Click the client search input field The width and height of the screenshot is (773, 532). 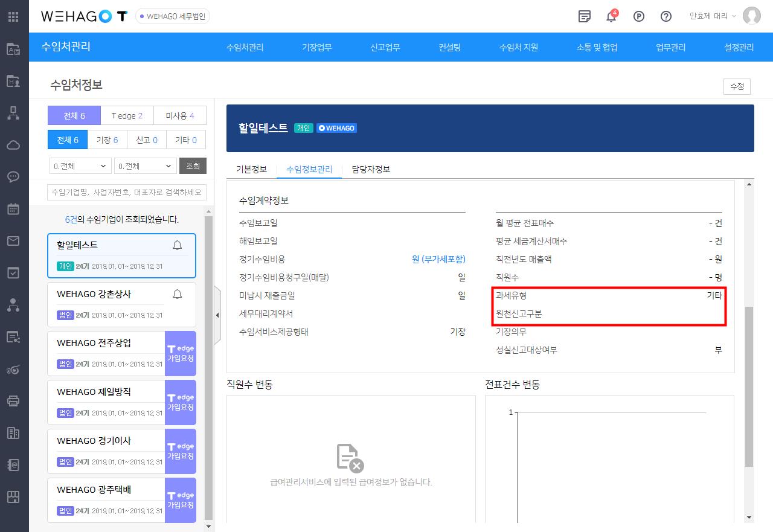point(127,193)
